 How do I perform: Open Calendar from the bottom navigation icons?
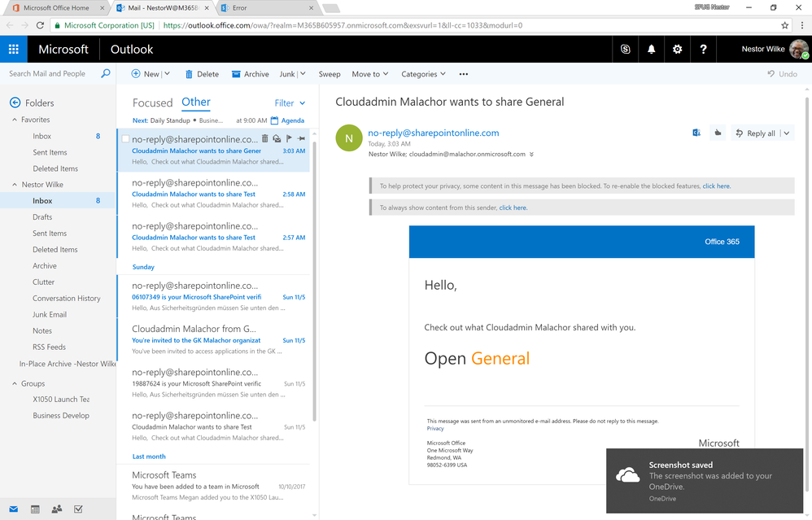[35, 509]
